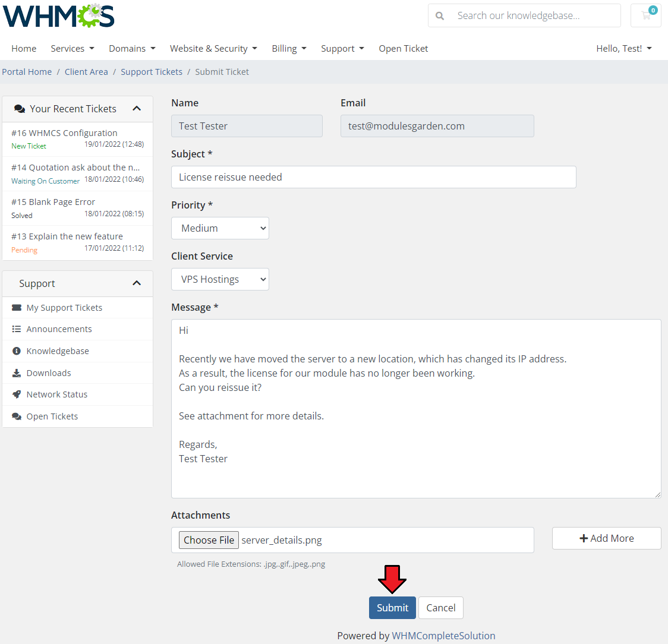
Task: Follow the Portal Home breadcrumb link
Action: [x=27, y=71]
